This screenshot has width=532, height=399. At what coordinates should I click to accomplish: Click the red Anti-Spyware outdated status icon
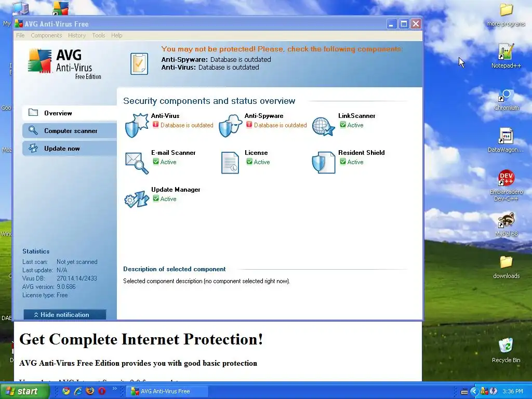tap(249, 125)
